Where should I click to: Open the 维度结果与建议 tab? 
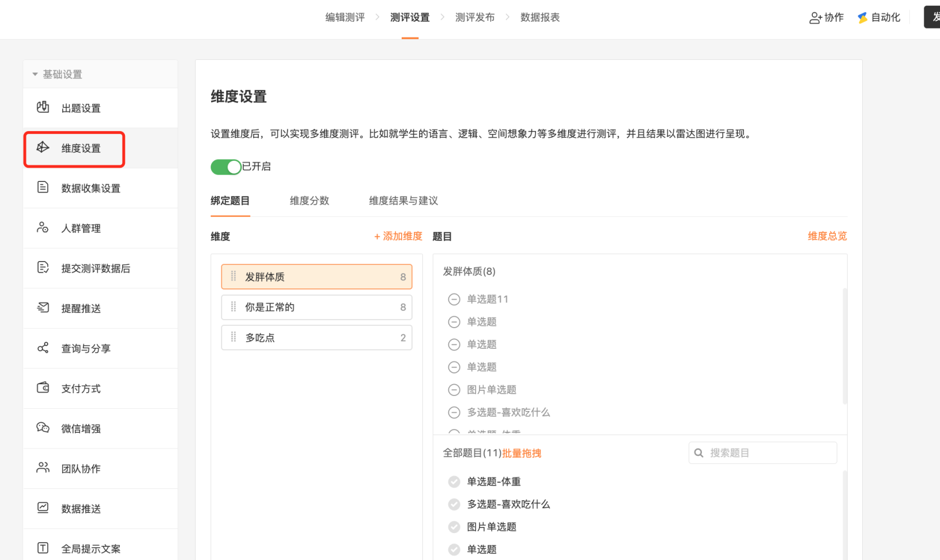[x=403, y=200]
